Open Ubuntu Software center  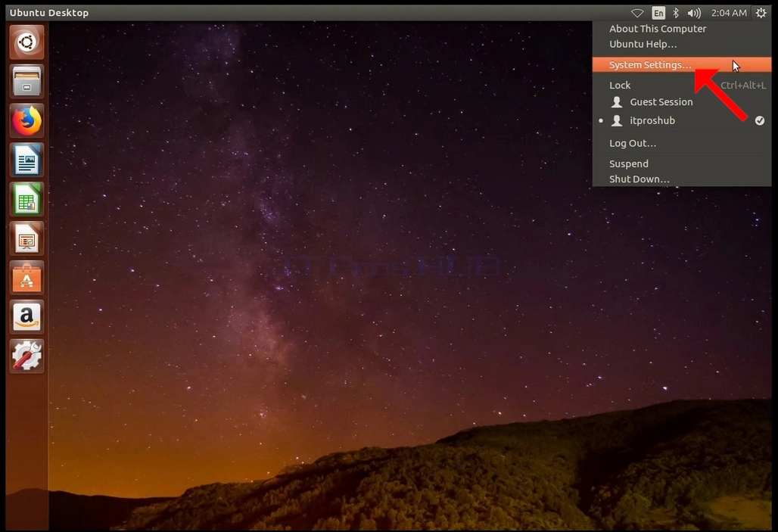[26, 278]
